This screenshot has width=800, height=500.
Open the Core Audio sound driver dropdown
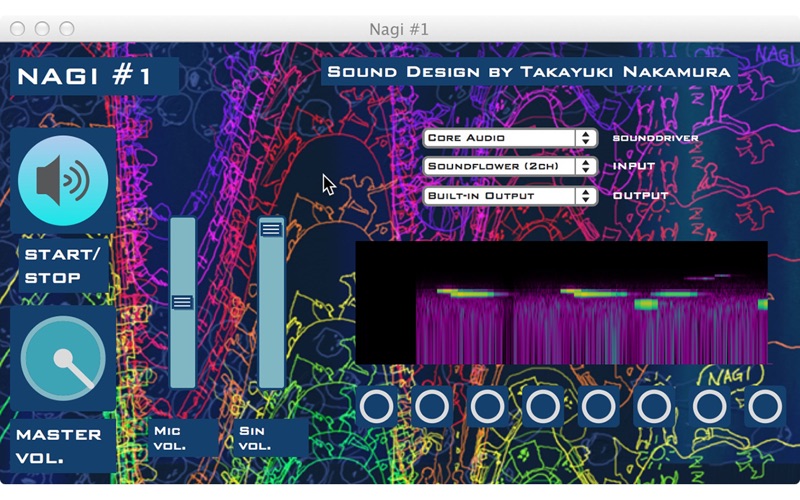510,138
